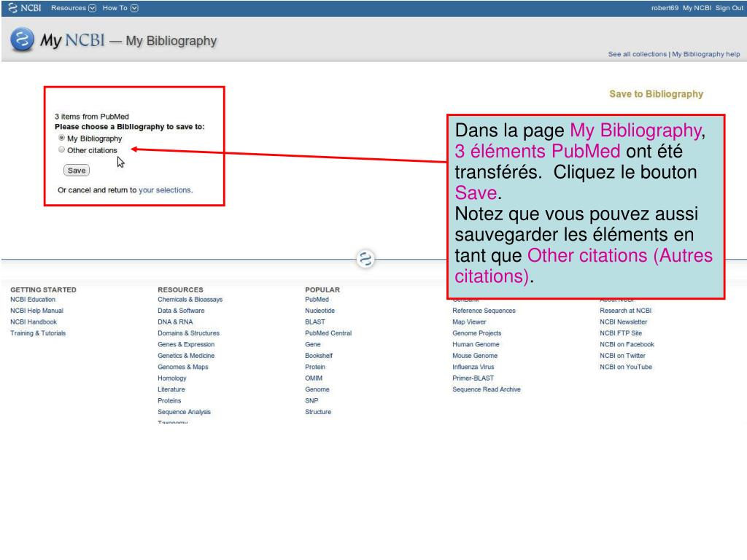Viewport: 747px width, 560px height.
Task: Open Human Genome link
Action: click(476, 344)
